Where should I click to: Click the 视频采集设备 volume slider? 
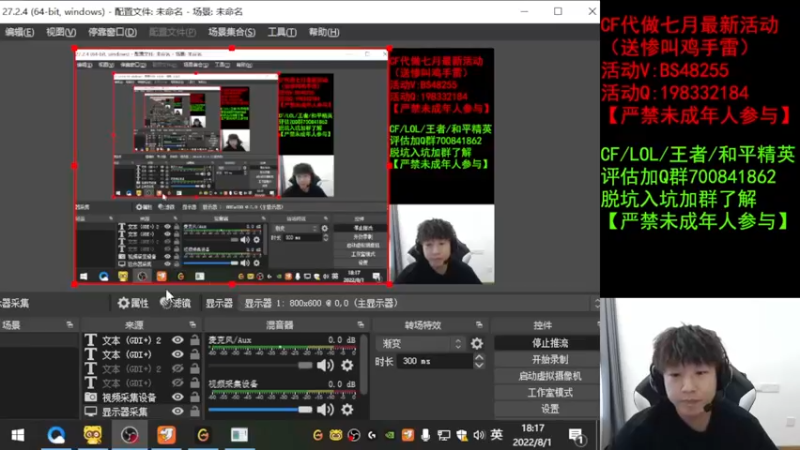click(260, 409)
